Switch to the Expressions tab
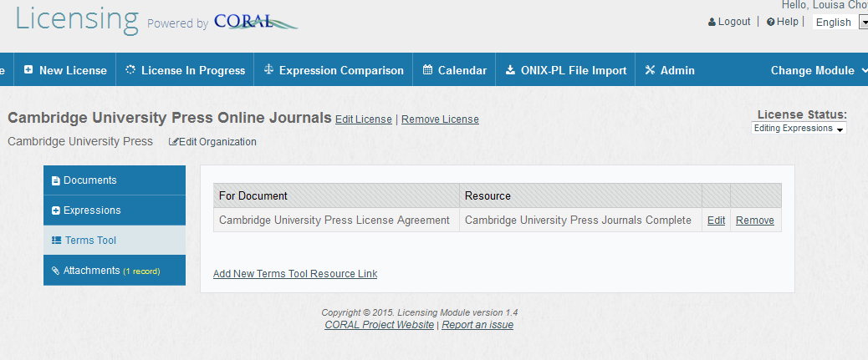Image resolution: width=868 pixels, height=360 pixels. 115,210
